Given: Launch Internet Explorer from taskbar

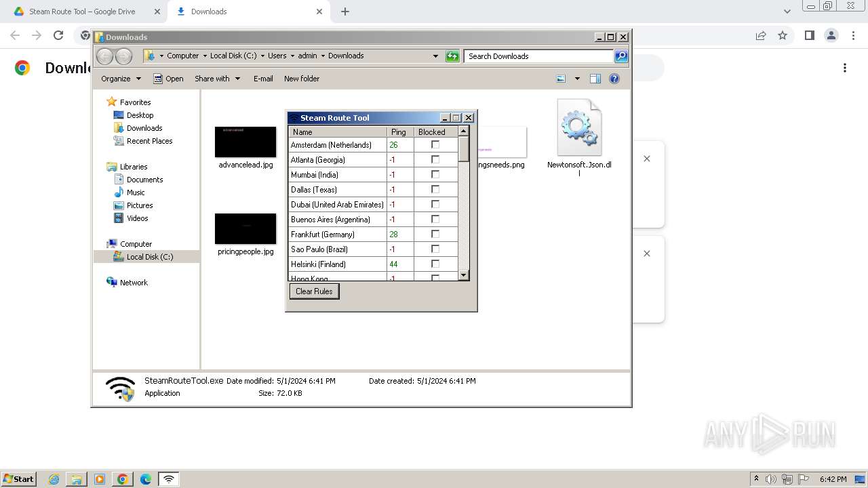Looking at the screenshot, I should [54, 479].
